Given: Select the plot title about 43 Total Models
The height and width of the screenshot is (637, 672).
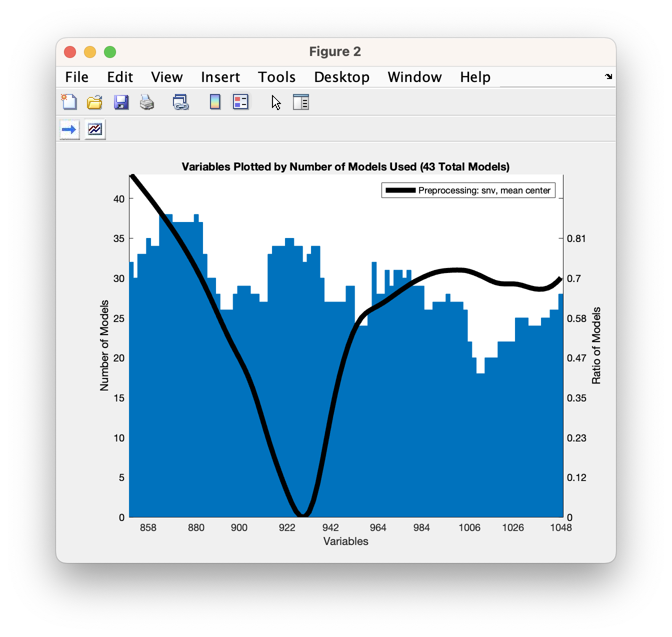Looking at the screenshot, I should tap(345, 166).
